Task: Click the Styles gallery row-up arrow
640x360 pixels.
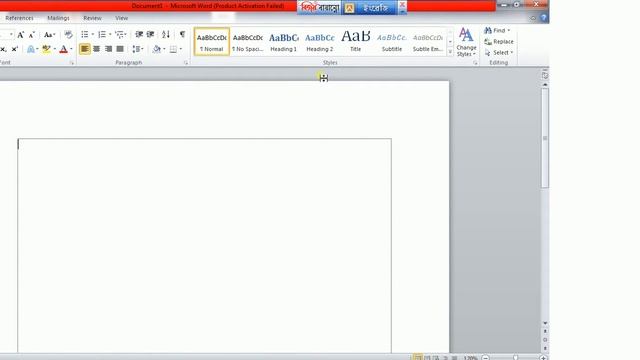Action: click(450, 32)
